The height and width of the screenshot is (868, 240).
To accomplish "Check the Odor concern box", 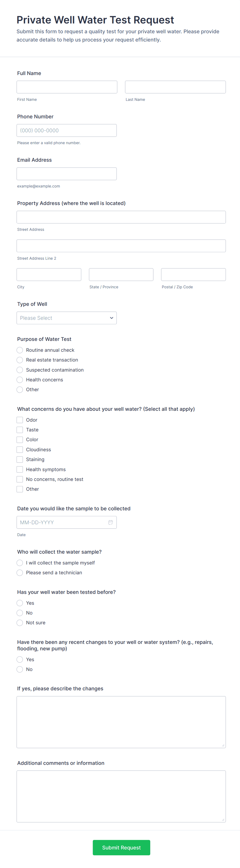I will click(20, 420).
